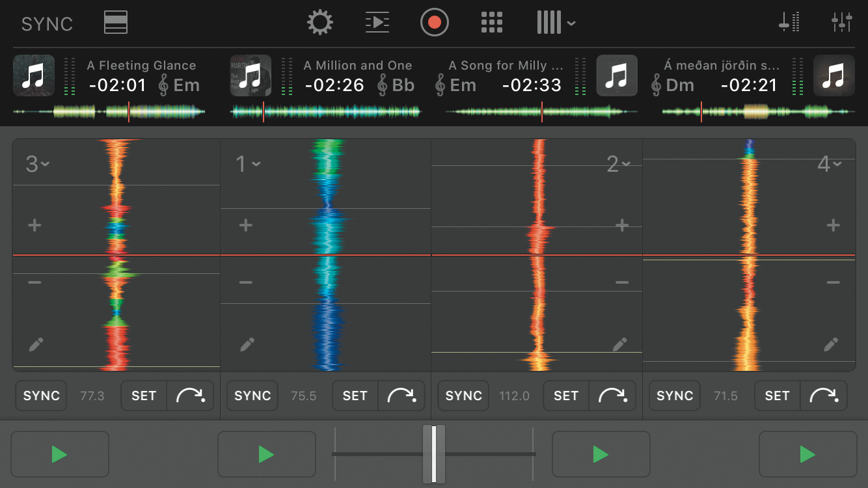This screenshot has height=488, width=868.
Task: Open the volume fader icon in top bar
Action: click(789, 23)
